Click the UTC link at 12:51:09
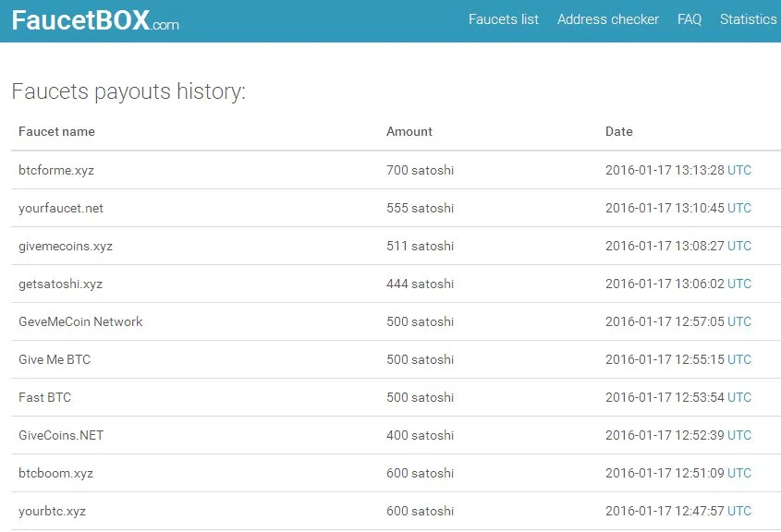 pos(739,473)
